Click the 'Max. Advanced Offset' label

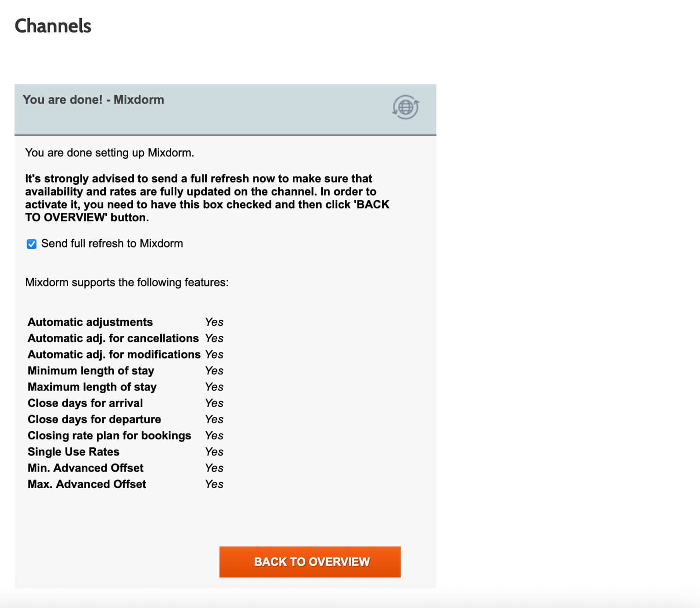coord(87,484)
